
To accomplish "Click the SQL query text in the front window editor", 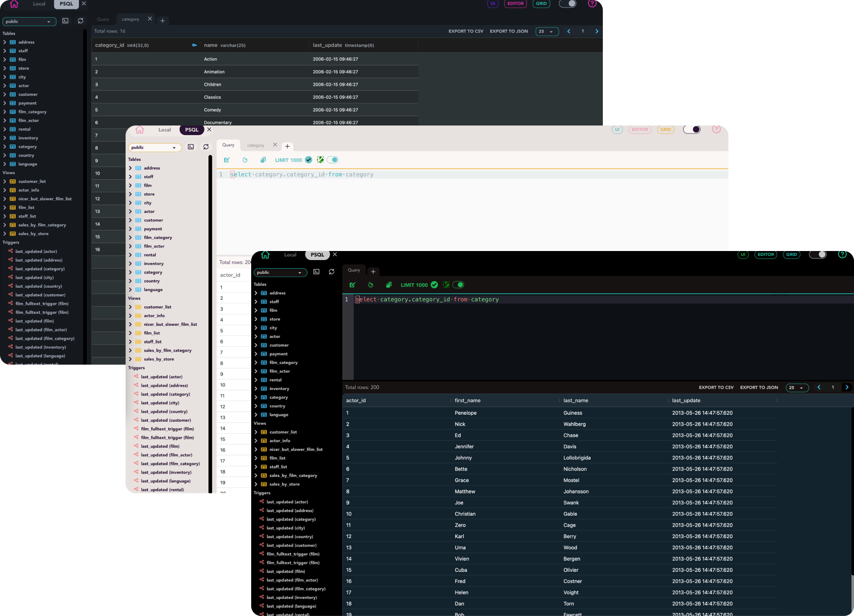I will pos(427,299).
